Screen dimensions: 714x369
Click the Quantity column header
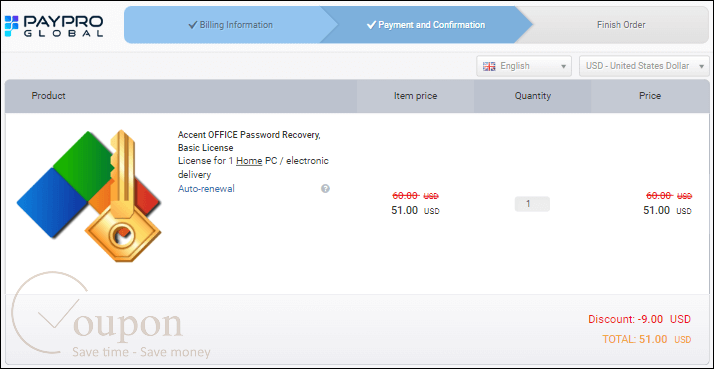tap(532, 96)
